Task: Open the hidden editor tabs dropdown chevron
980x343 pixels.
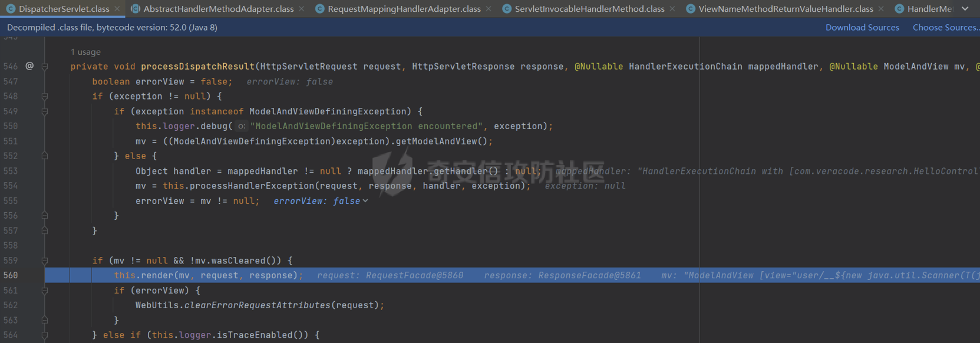Action: [x=965, y=9]
